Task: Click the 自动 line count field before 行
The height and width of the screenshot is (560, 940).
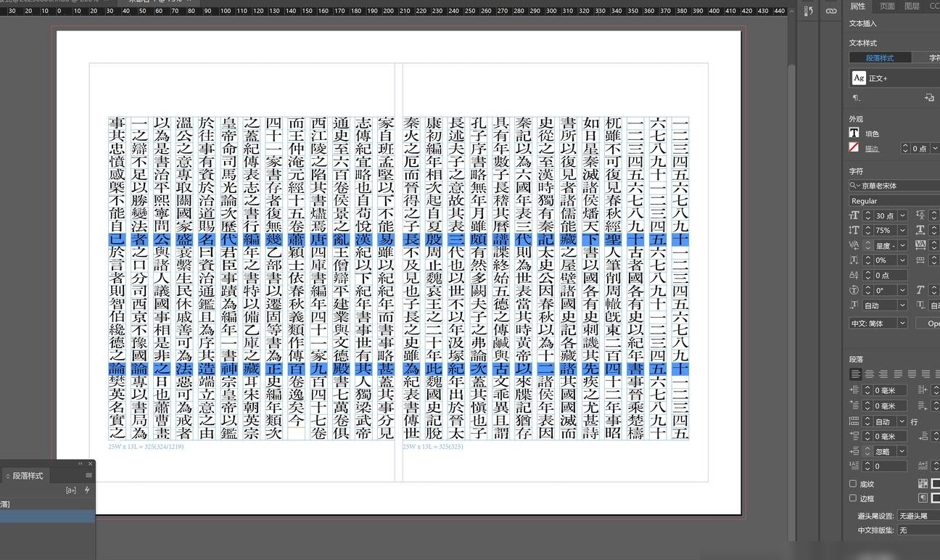Action: tap(886, 421)
